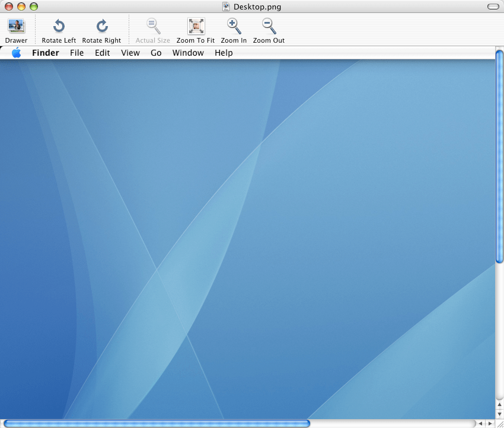504x428 pixels.
Task: Toggle the toolbar with the top-right pill button
Action: [493, 7]
